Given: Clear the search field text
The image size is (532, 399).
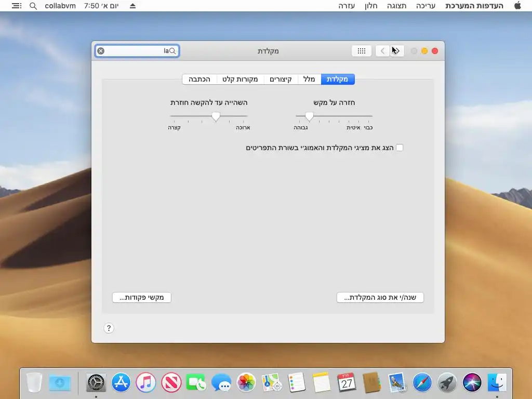Looking at the screenshot, I should (101, 51).
